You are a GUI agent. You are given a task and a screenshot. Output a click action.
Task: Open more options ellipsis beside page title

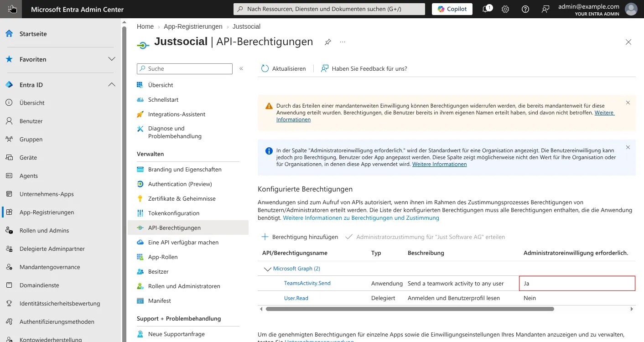pos(343,42)
